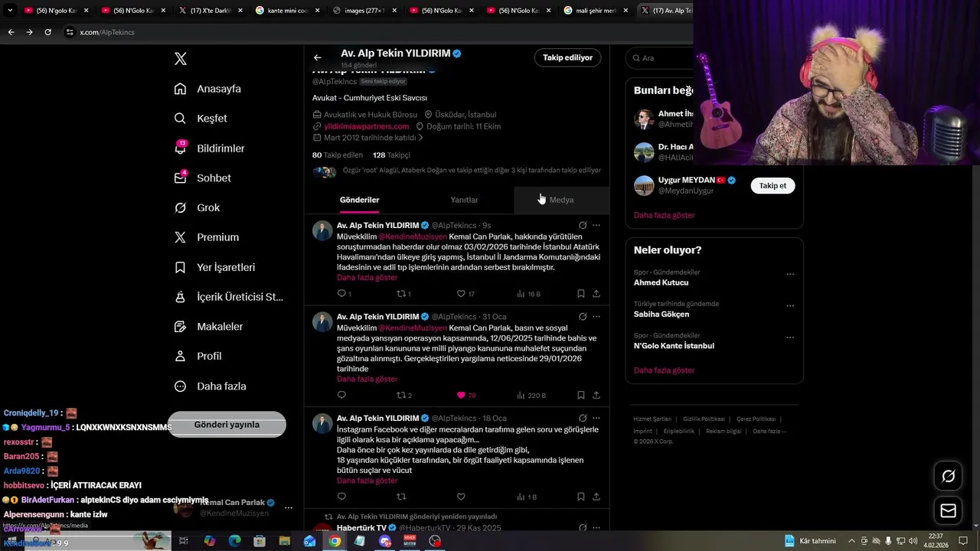Repost the 31 Oca post
The width and height of the screenshot is (980, 551).
(403, 396)
